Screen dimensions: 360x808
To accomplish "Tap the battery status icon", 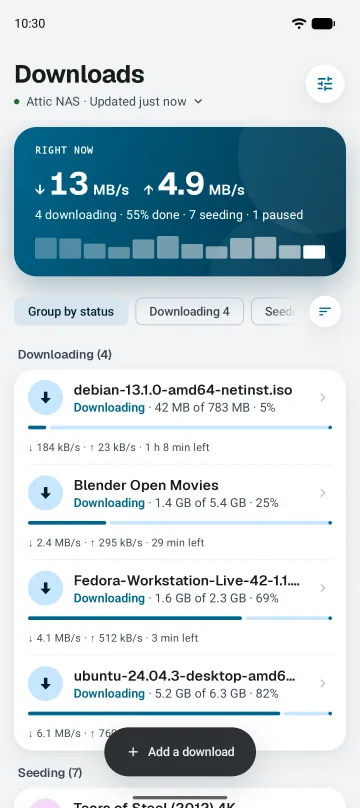I will pos(323,23).
